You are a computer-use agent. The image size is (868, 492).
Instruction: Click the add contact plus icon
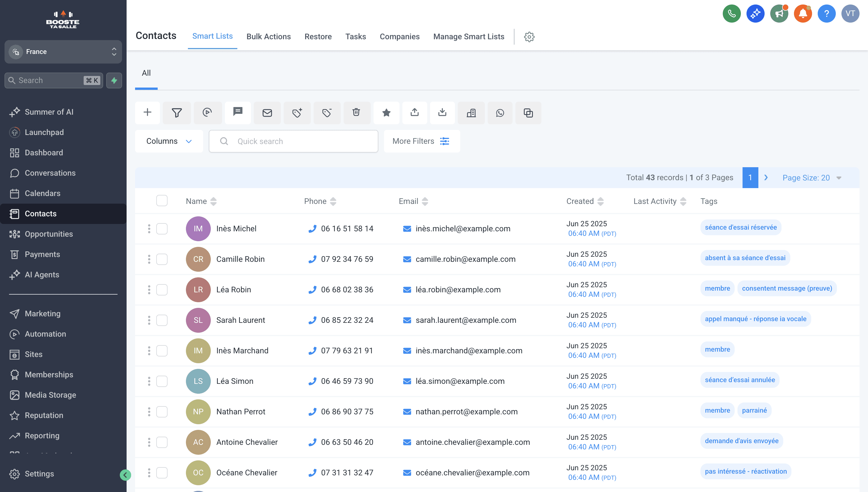pyautogui.click(x=147, y=112)
